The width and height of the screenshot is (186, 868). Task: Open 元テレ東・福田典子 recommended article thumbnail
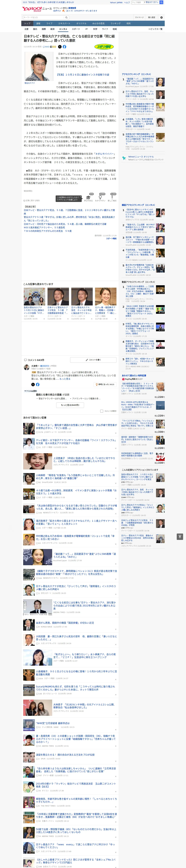pos(106,297)
